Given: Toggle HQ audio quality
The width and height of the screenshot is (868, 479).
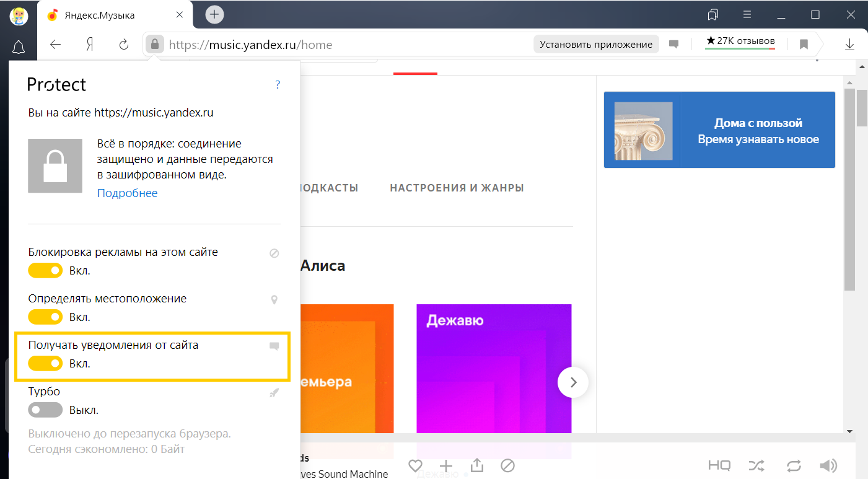Looking at the screenshot, I should 719,465.
